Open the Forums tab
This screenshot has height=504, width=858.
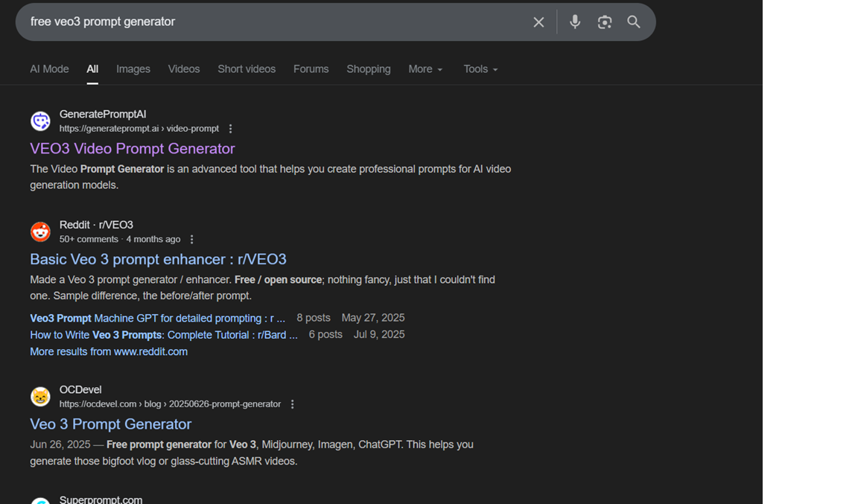coord(311,69)
